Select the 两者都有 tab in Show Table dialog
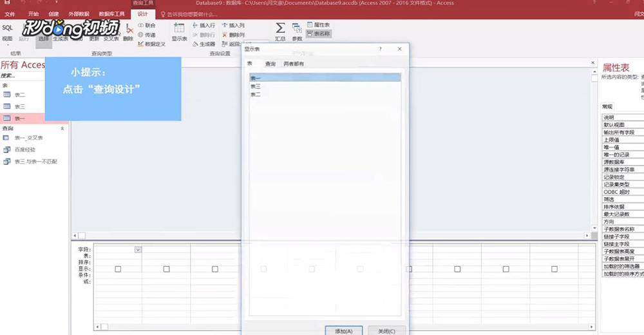644x335 pixels. pyautogui.click(x=294, y=64)
